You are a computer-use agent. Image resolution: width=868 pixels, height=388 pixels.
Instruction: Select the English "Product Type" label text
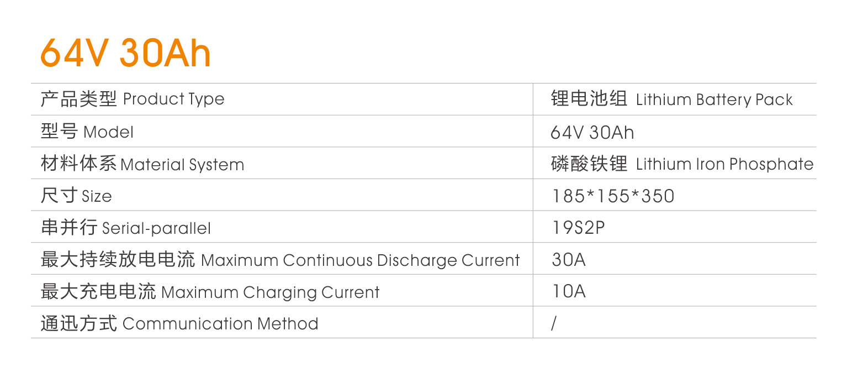(173, 99)
